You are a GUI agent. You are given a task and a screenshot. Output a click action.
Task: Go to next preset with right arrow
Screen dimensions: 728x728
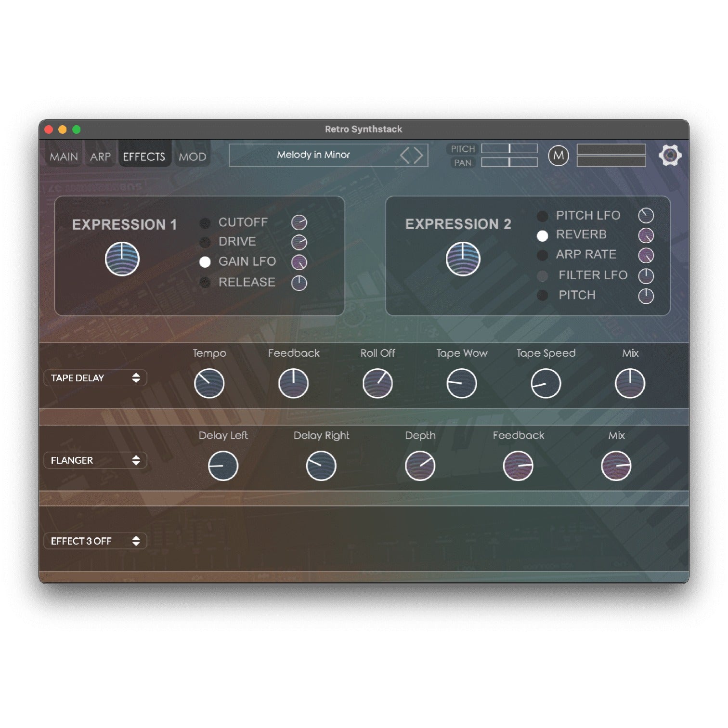point(418,155)
